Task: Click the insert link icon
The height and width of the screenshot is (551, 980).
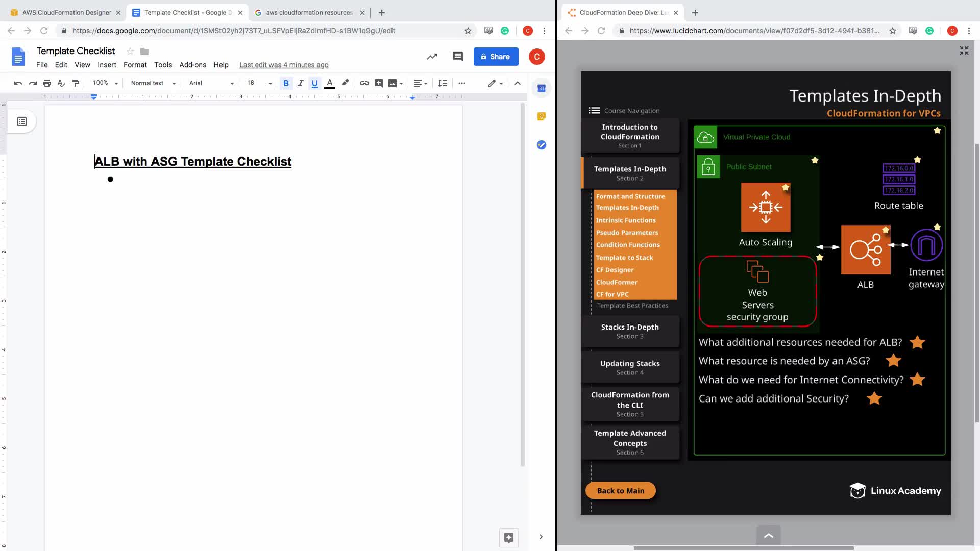Action: (x=364, y=83)
